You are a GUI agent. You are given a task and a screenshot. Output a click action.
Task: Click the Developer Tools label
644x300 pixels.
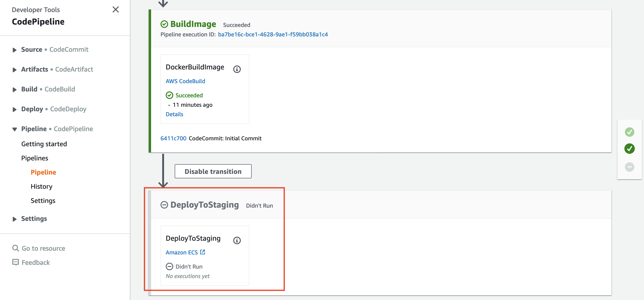(36, 10)
